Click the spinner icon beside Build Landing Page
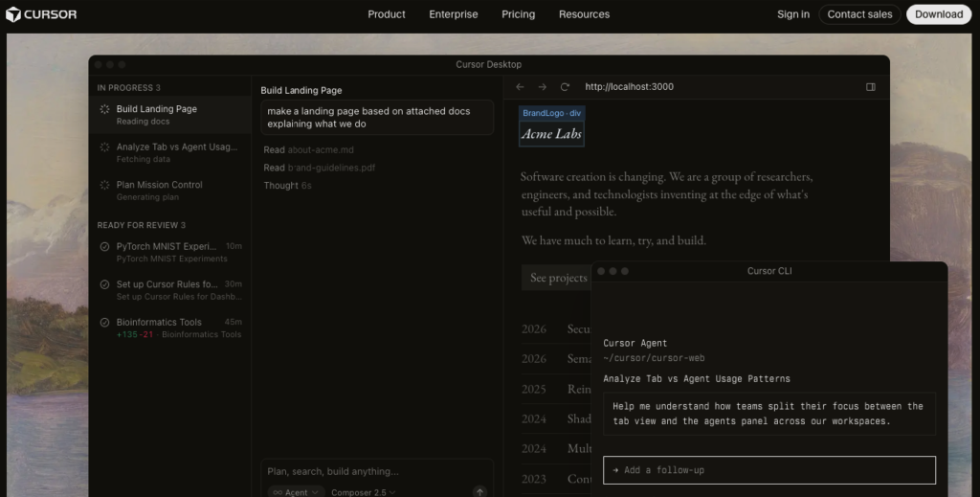Screen dimensions: 980x497 [x=104, y=109]
